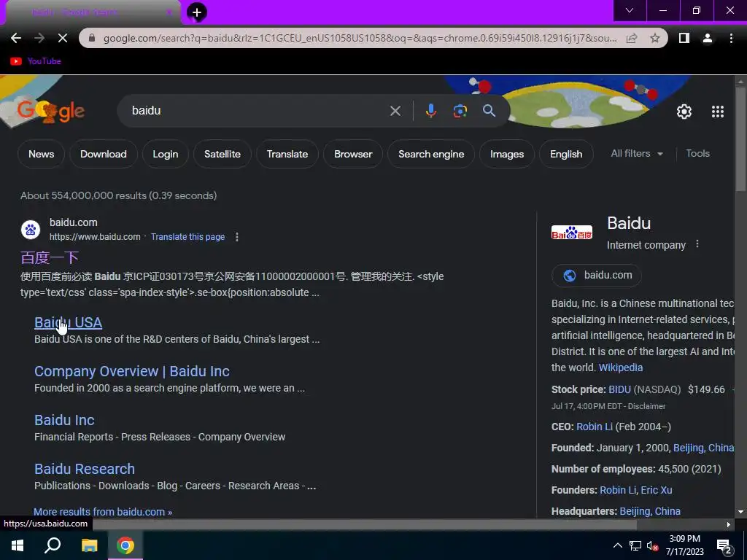Open Company Overview | Baidu Inc link

click(132, 371)
